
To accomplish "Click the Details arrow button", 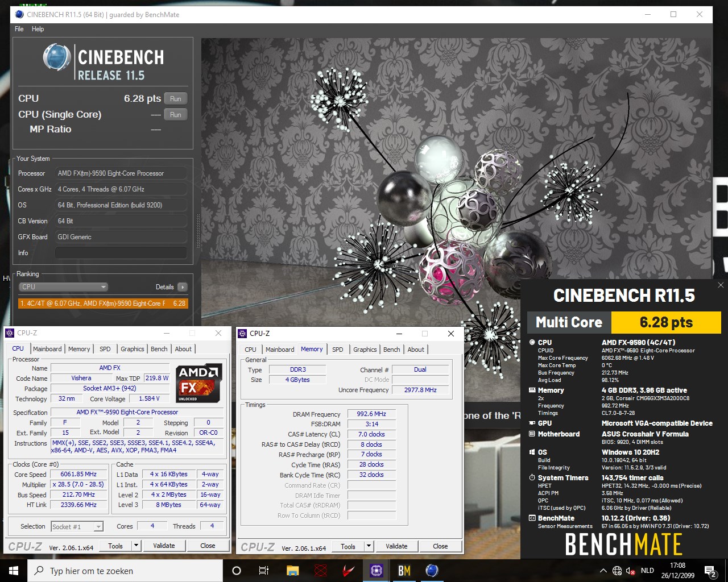I will pos(183,287).
